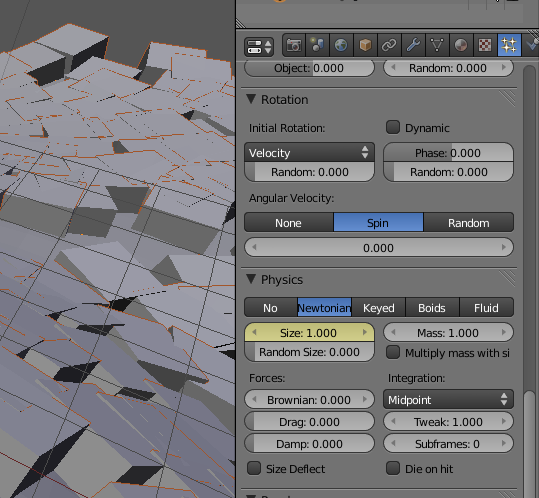Open Material sphere tab

(x=461, y=45)
